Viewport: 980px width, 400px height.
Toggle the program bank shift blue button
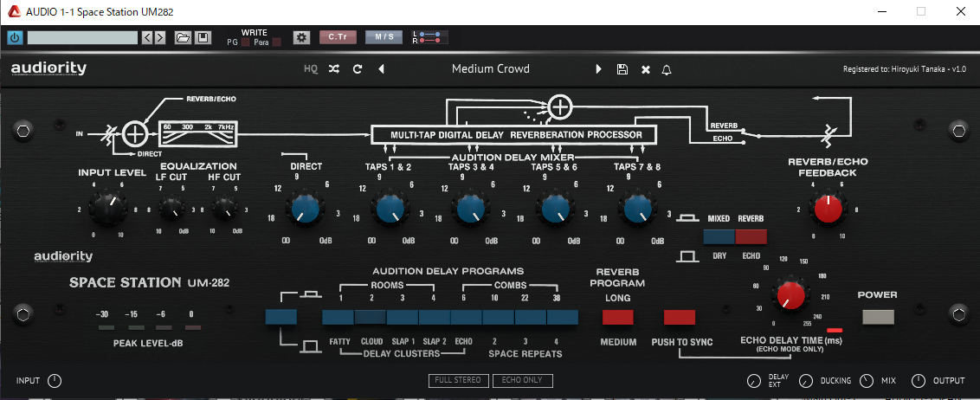[281, 317]
